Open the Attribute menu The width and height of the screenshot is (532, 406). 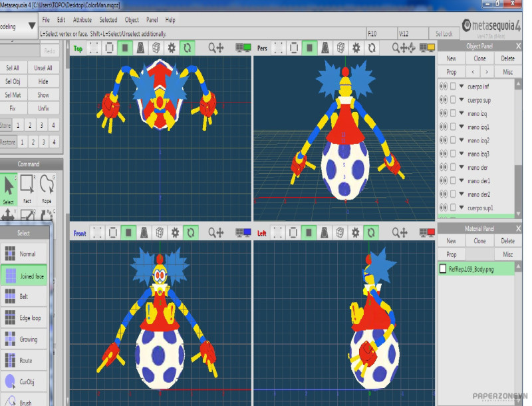(x=82, y=20)
